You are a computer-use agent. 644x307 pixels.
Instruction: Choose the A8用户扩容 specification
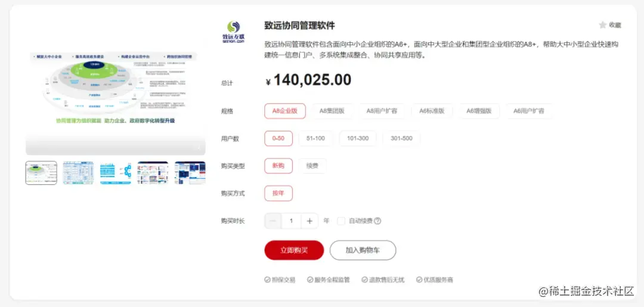[382, 111]
